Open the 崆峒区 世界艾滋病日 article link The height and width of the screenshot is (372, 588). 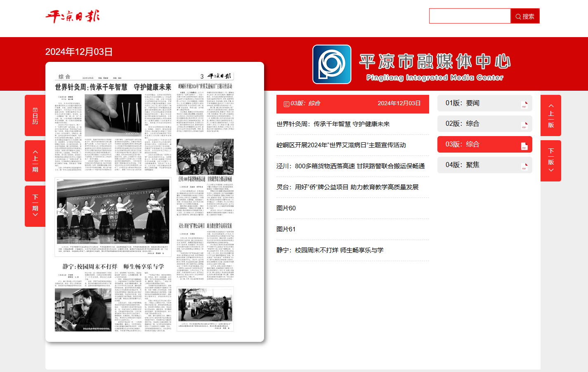coord(341,145)
